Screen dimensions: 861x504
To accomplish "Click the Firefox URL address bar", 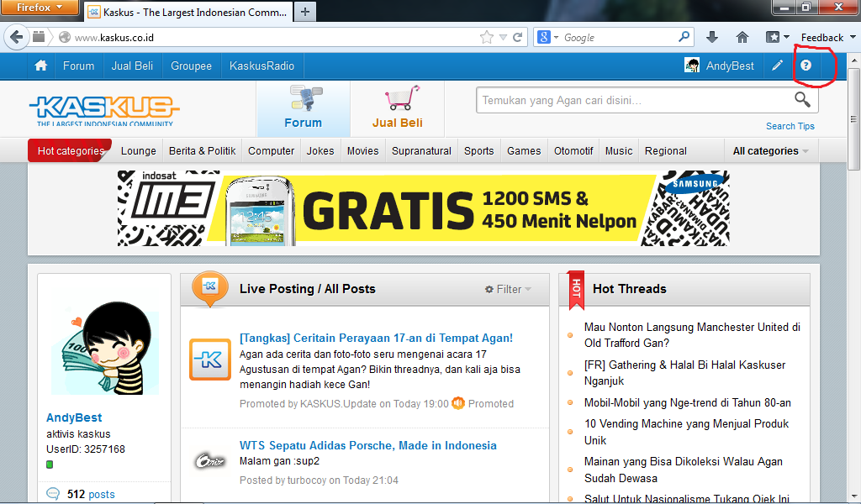I will pos(275,37).
